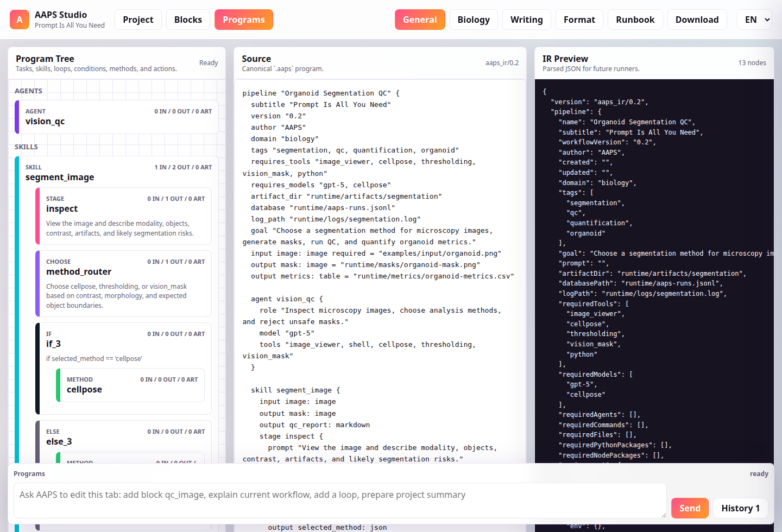Click the stage inspect source line

[291, 436]
